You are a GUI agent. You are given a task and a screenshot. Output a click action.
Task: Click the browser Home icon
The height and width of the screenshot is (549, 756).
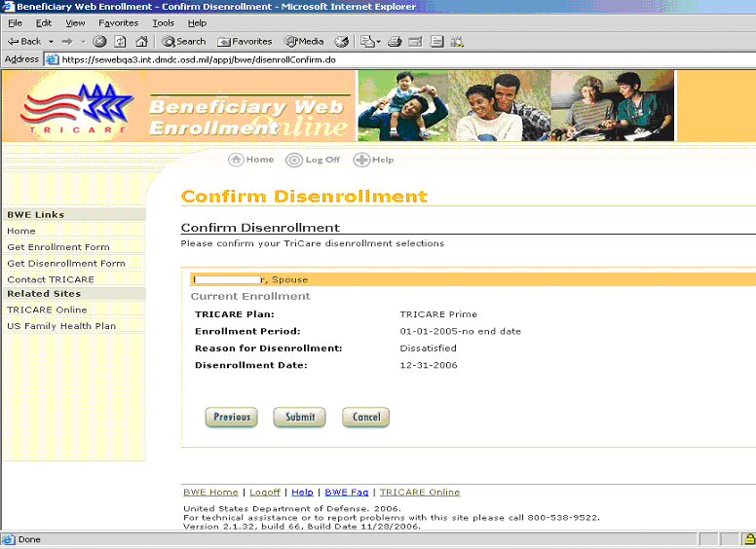(141, 42)
